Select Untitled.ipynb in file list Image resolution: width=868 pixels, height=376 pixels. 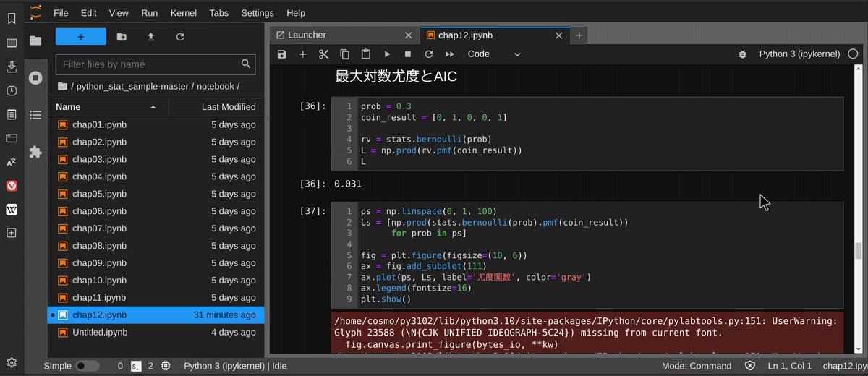point(156,333)
